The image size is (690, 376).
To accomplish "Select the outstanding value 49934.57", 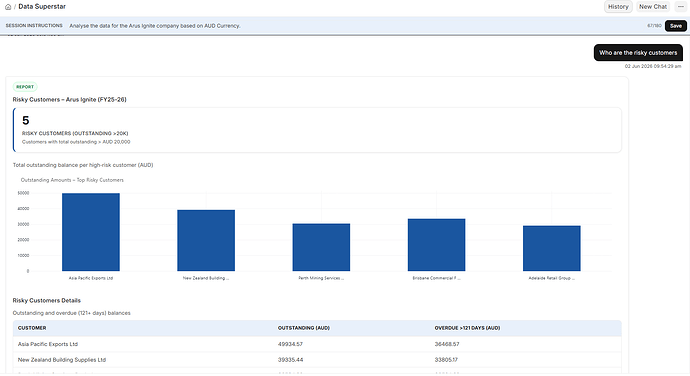I will click(290, 344).
